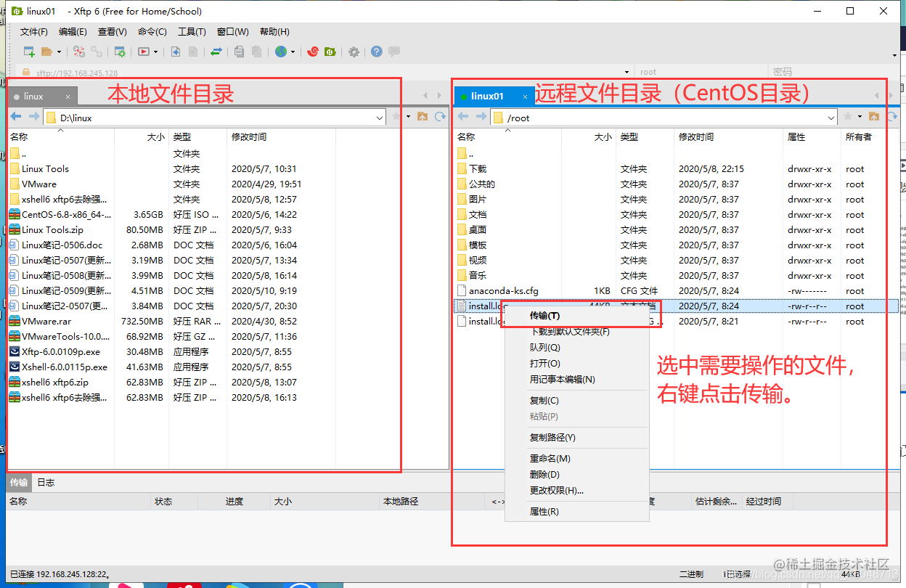Screen dimensions: 906x588
Task: Expand the D:\linux path dropdown
Action: pyautogui.click(x=380, y=118)
